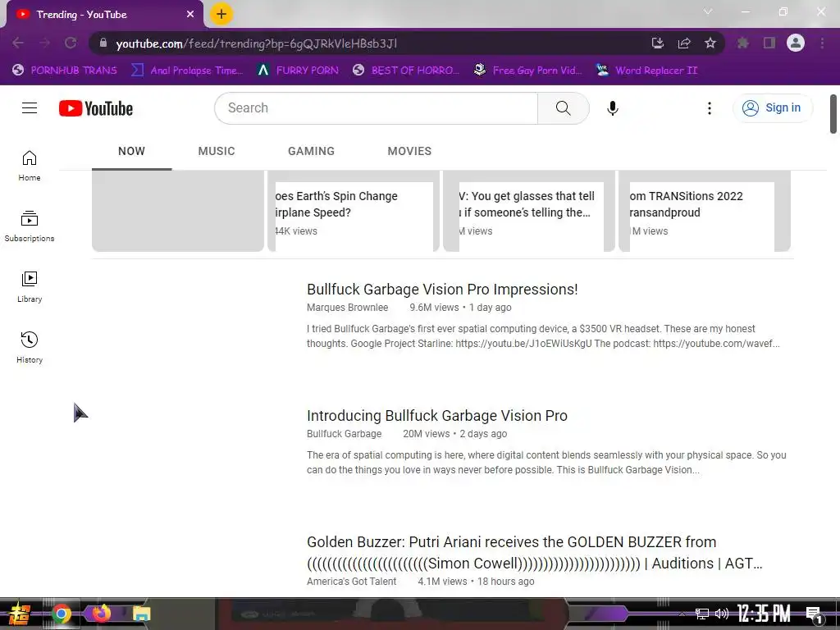Switch to the MUSIC tab
840x630 pixels.
217,151
